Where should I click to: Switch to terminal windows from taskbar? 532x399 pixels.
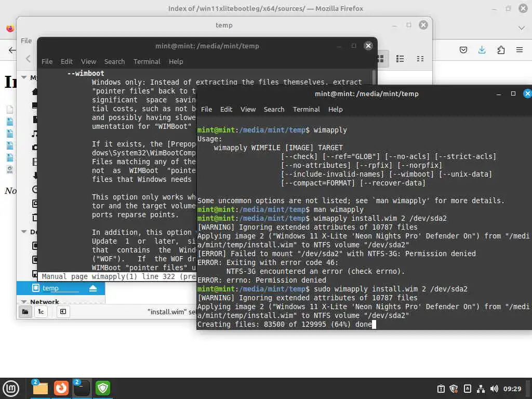[x=82, y=389]
